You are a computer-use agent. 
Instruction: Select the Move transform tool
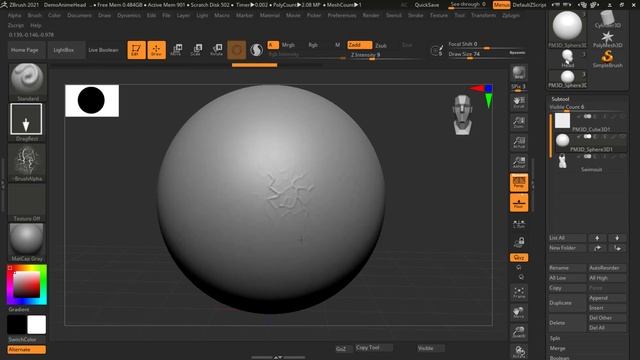[176, 50]
